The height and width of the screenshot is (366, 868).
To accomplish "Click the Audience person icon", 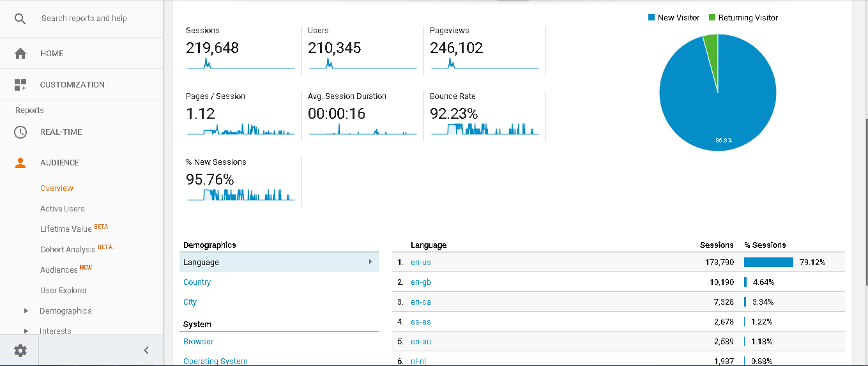I will [20, 163].
